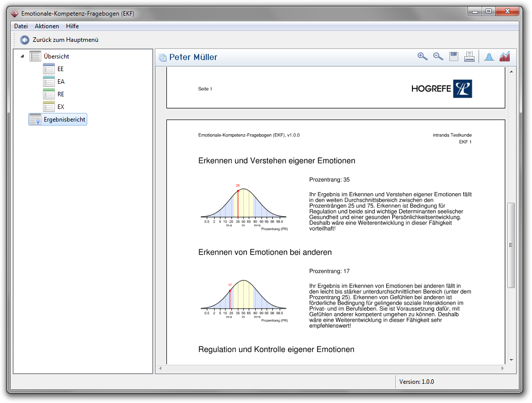
Task: Click the horizontal scroll right arrow
Action: 502,368
